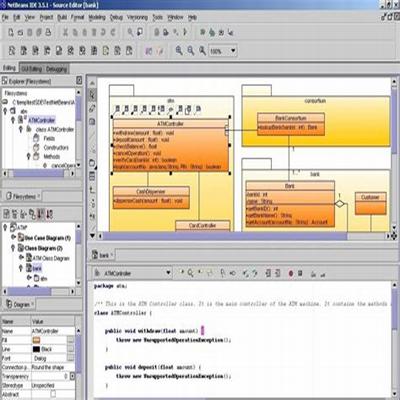Viewport: 400px width, 400px height.
Task: Click the BankConsortium class box title
Action: (x=291, y=118)
